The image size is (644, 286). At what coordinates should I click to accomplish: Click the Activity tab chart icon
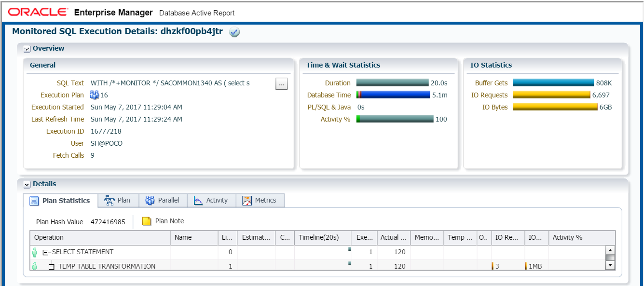tap(198, 201)
